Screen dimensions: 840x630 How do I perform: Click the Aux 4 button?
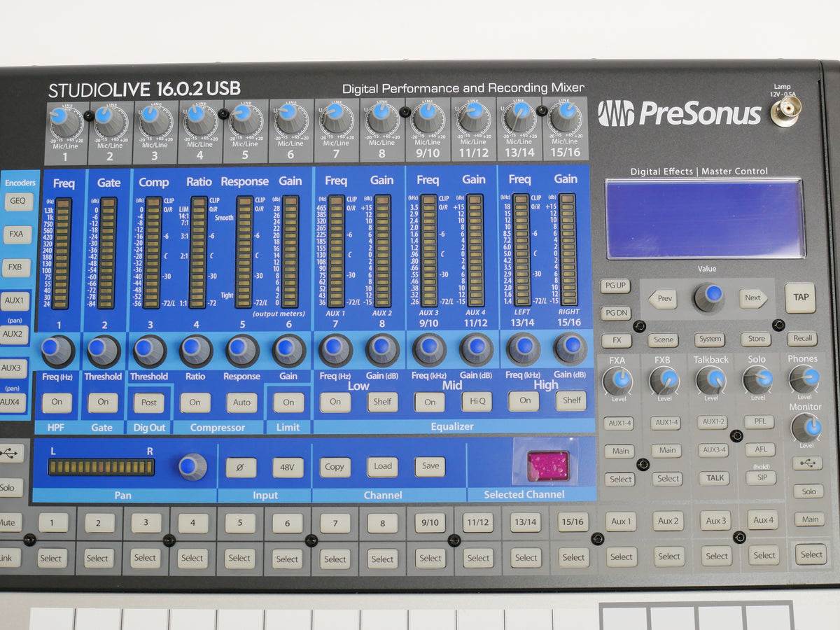point(762,520)
